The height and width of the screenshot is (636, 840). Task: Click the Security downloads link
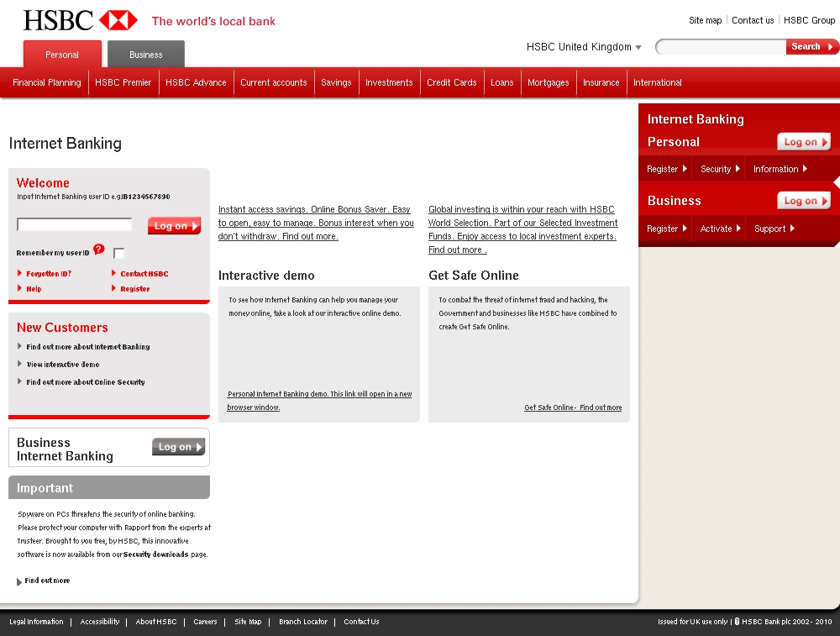pyautogui.click(x=156, y=555)
